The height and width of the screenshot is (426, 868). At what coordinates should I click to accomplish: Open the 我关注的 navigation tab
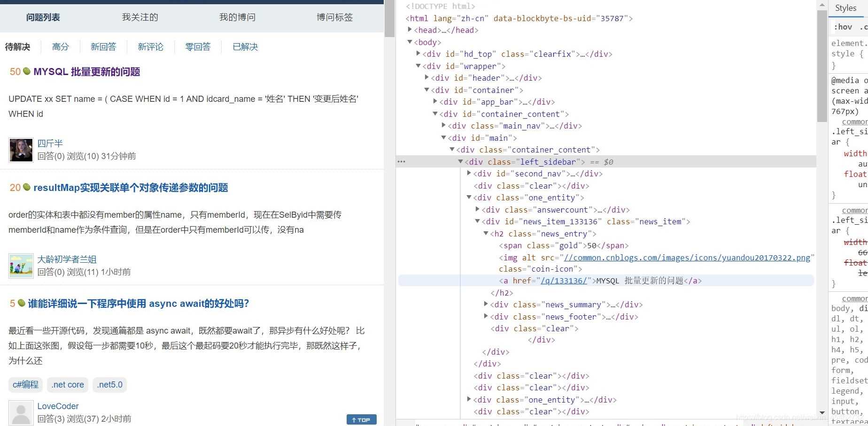tap(139, 17)
